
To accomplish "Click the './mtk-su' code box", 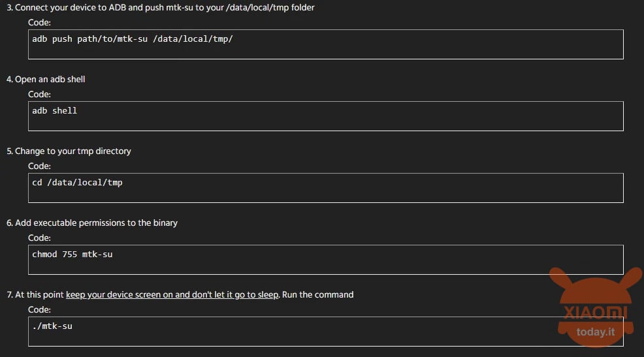I will 326,332.
